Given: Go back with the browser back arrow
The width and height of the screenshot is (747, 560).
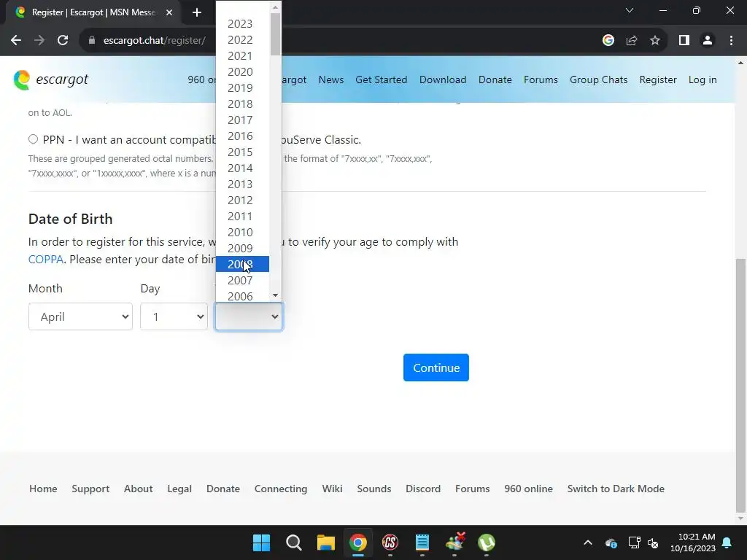Looking at the screenshot, I should 16,41.
